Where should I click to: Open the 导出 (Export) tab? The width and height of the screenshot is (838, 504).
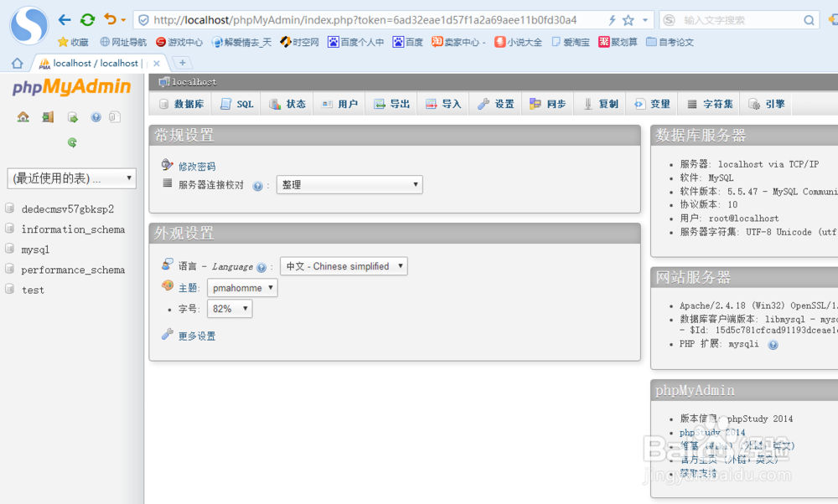tap(391, 104)
